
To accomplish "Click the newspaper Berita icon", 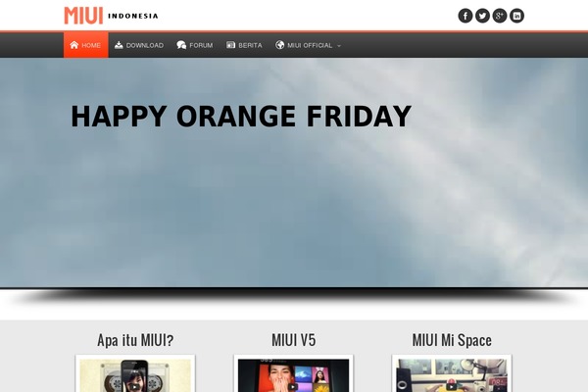I will tap(230, 45).
